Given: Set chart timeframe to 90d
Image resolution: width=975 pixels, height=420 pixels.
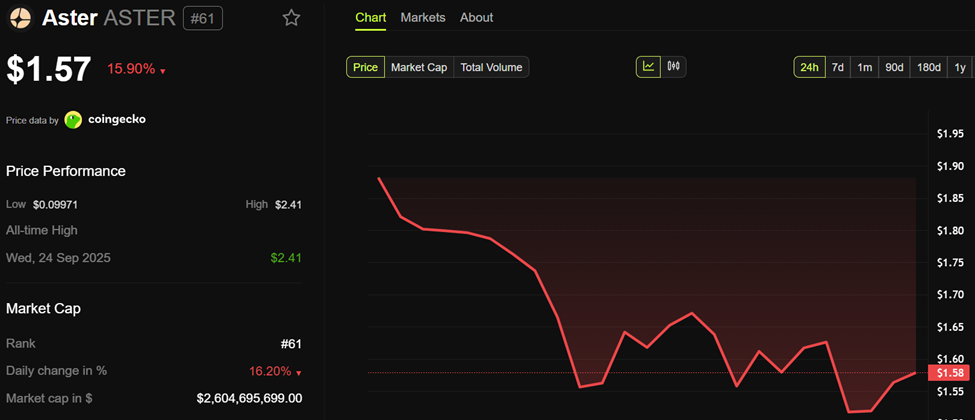Looking at the screenshot, I should [894, 67].
